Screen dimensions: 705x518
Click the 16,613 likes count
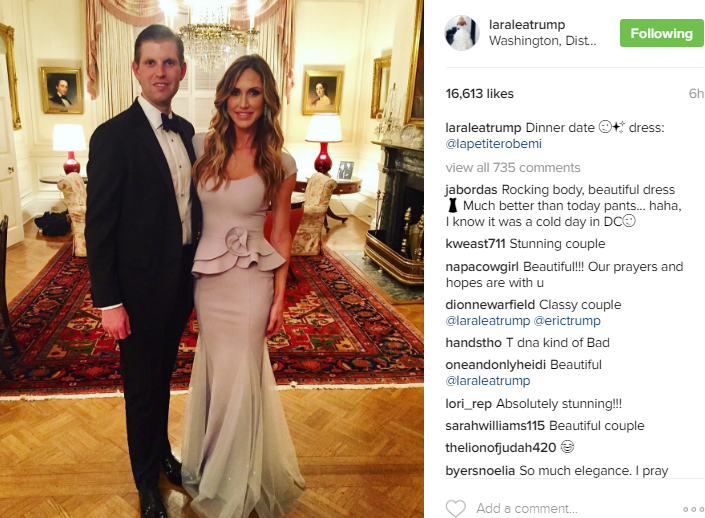click(479, 94)
